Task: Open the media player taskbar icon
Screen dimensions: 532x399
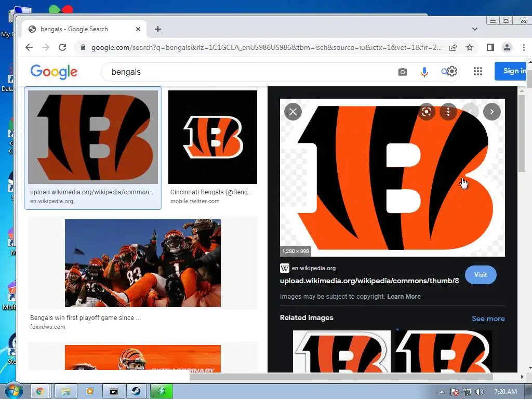Action: 89,391
